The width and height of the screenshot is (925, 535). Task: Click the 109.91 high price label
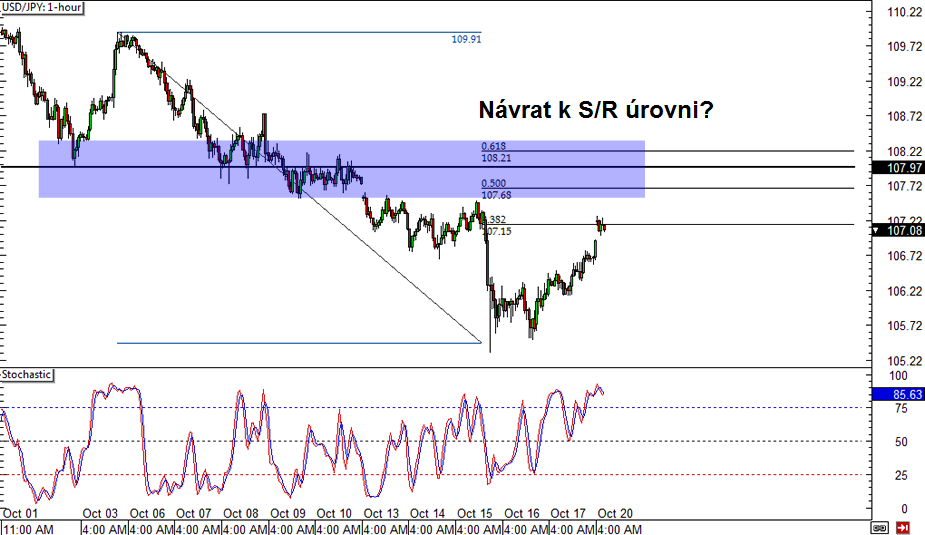[x=466, y=40]
